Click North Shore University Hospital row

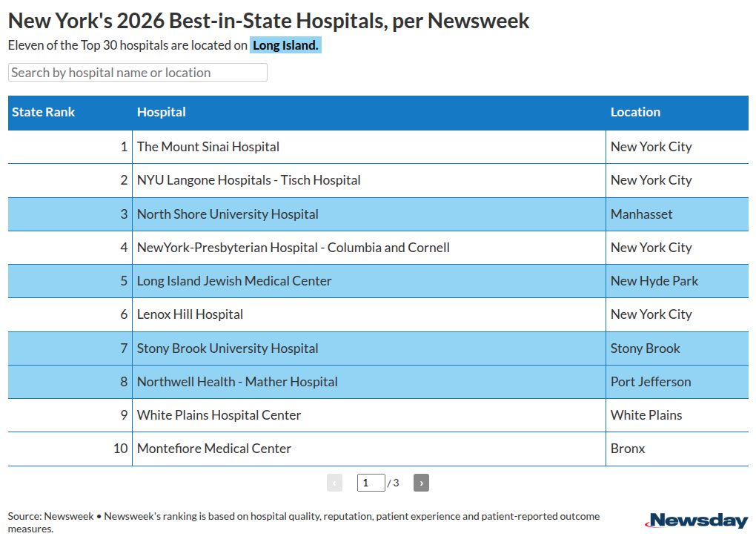pos(228,214)
